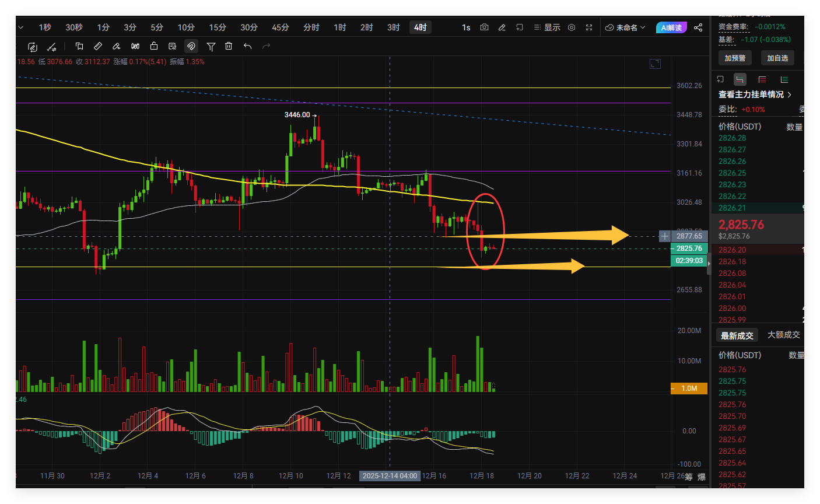Enter fullscreen mode via top toolbar icon
The image size is (820, 504).
589,27
